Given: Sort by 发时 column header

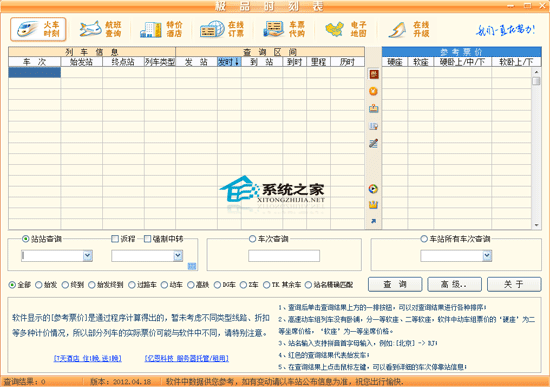Looking at the screenshot, I should pyautogui.click(x=229, y=62).
